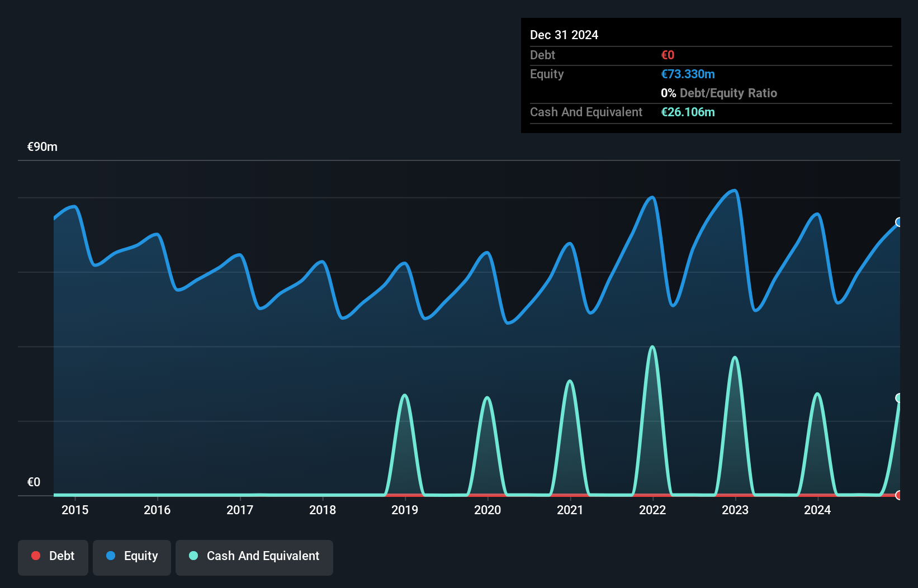Click the €26.106m Cash value in tooltip
The width and height of the screenshot is (918, 588).
[688, 112]
